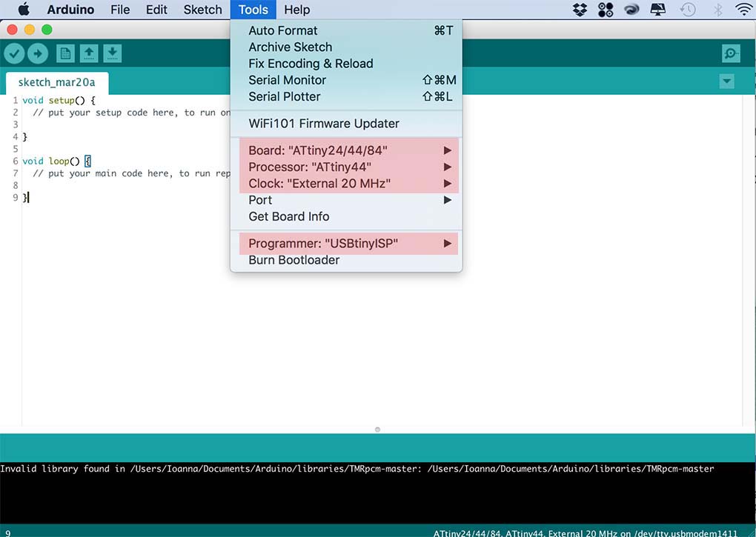Open the Apple menu
Image resolution: width=756 pixels, height=537 pixels.
pos(23,9)
